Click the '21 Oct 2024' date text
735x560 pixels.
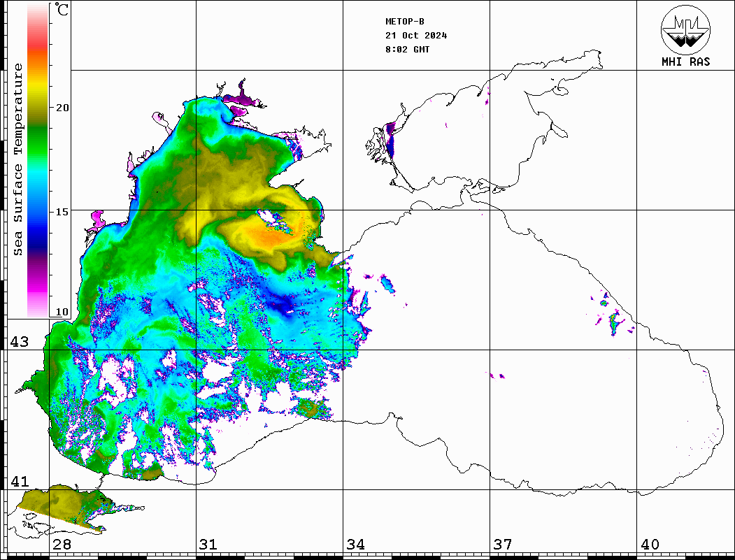[x=416, y=36]
